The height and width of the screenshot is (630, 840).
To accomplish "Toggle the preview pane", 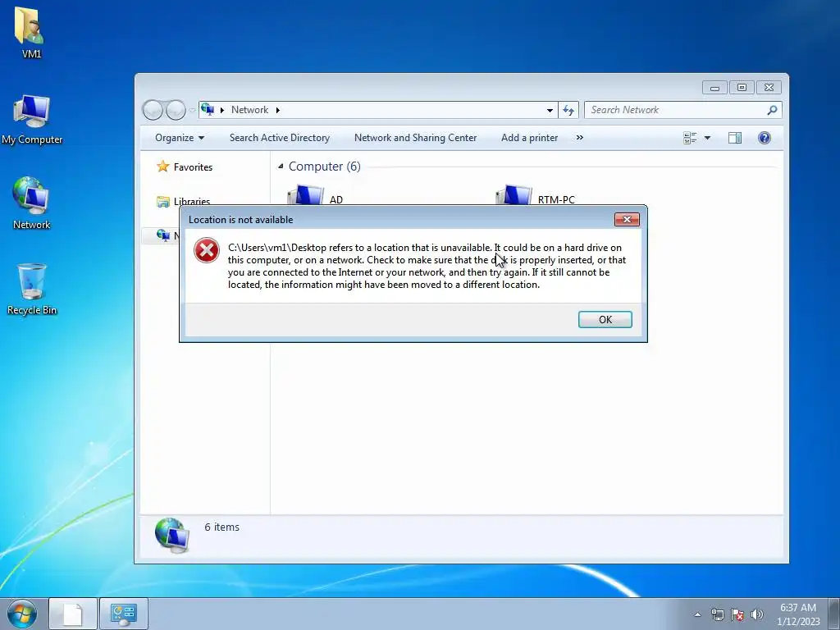I will click(735, 138).
